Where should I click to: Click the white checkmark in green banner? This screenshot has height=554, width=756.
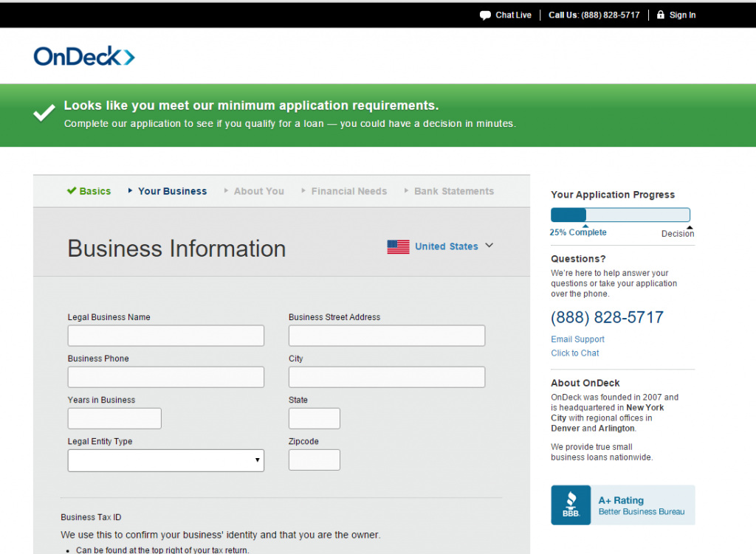[44, 113]
